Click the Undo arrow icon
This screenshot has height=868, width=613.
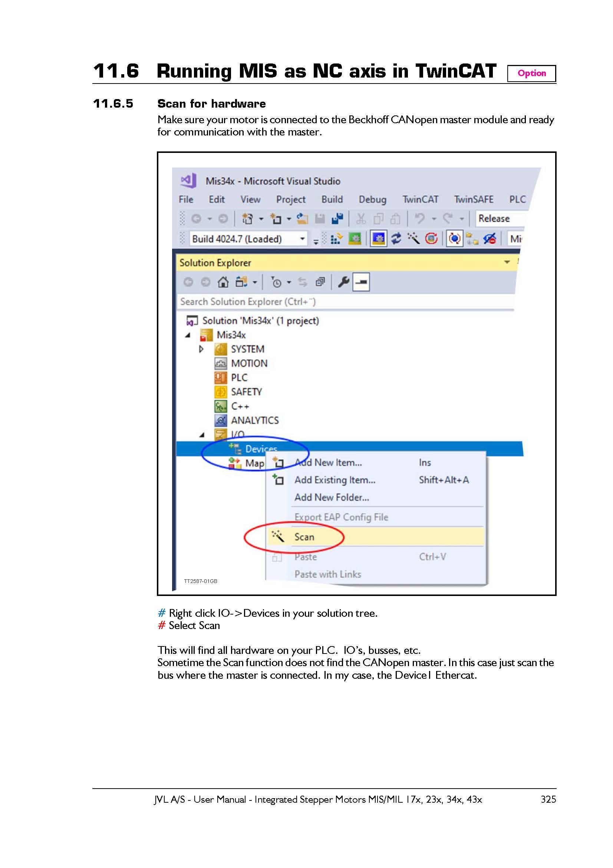pyautogui.click(x=420, y=219)
